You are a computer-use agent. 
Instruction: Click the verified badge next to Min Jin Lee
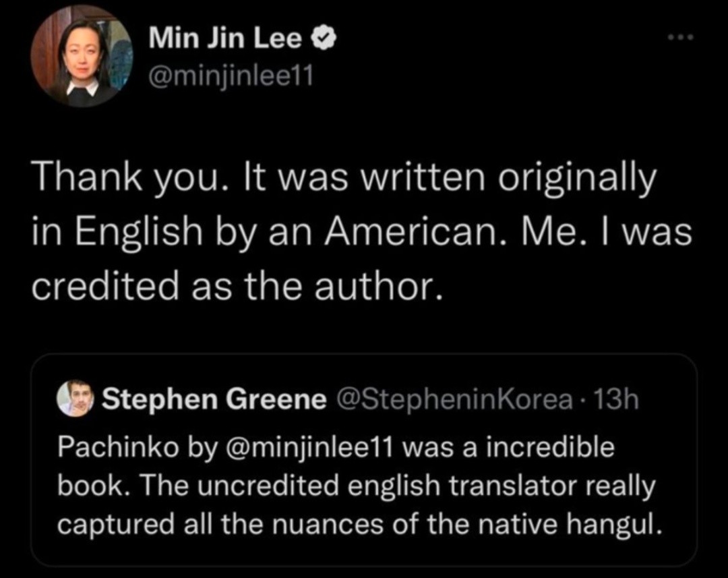(323, 38)
